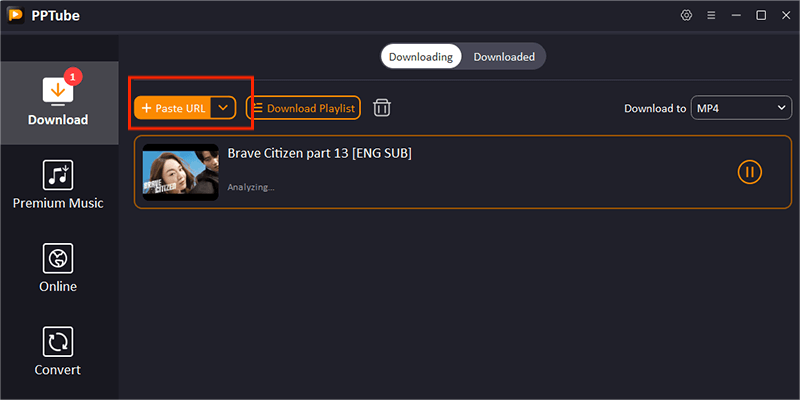Maximize the PPTube window
800x400 pixels.
[761, 15]
